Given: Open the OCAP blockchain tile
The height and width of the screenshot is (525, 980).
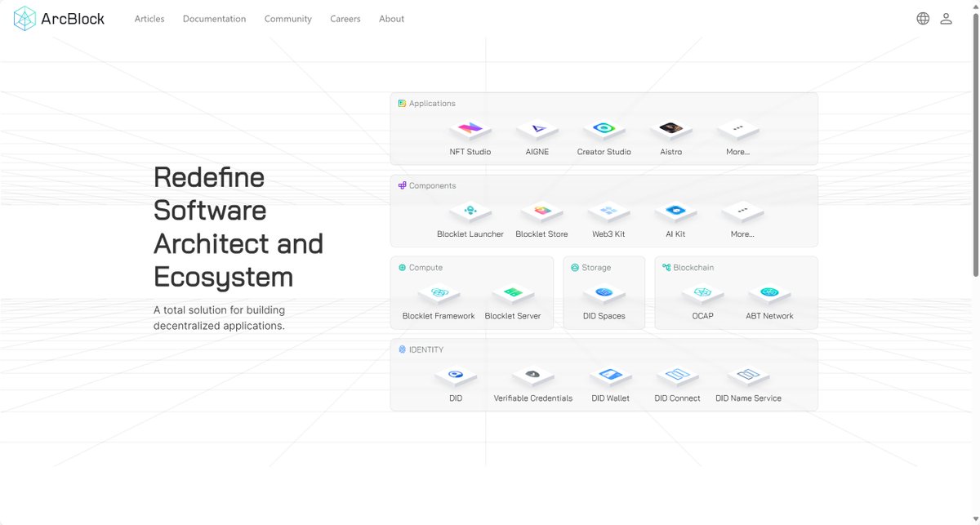Looking at the screenshot, I should tap(703, 301).
